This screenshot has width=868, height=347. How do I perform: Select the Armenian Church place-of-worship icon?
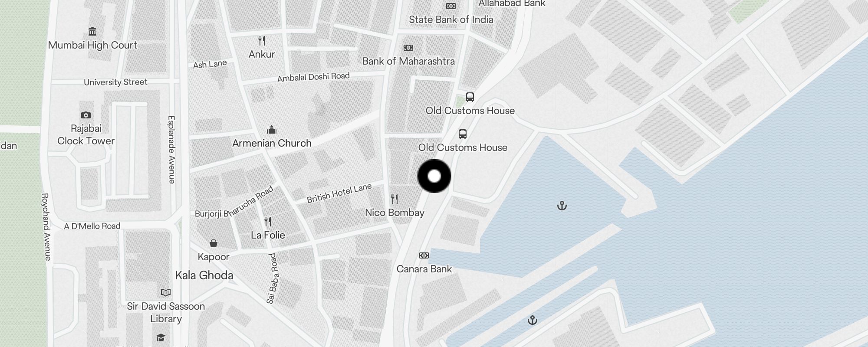[x=272, y=130]
